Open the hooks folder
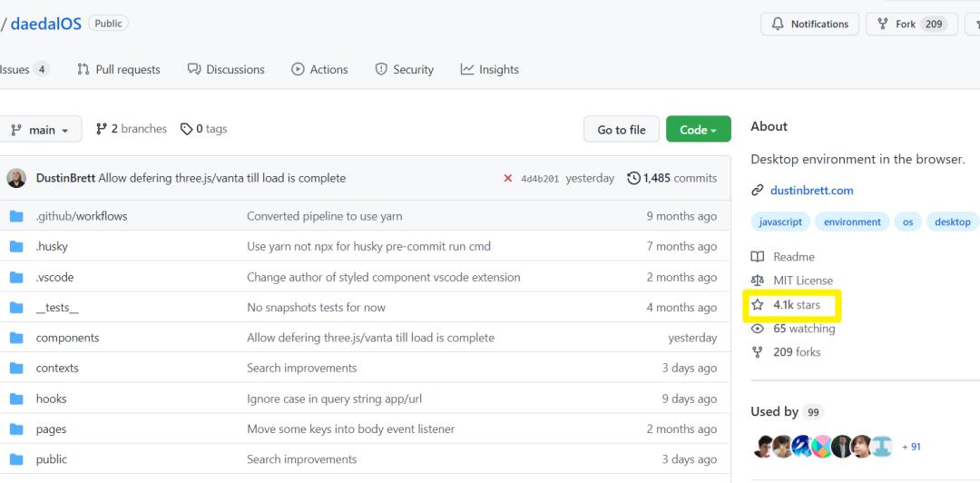The height and width of the screenshot is (483, 980). (51, 399)
